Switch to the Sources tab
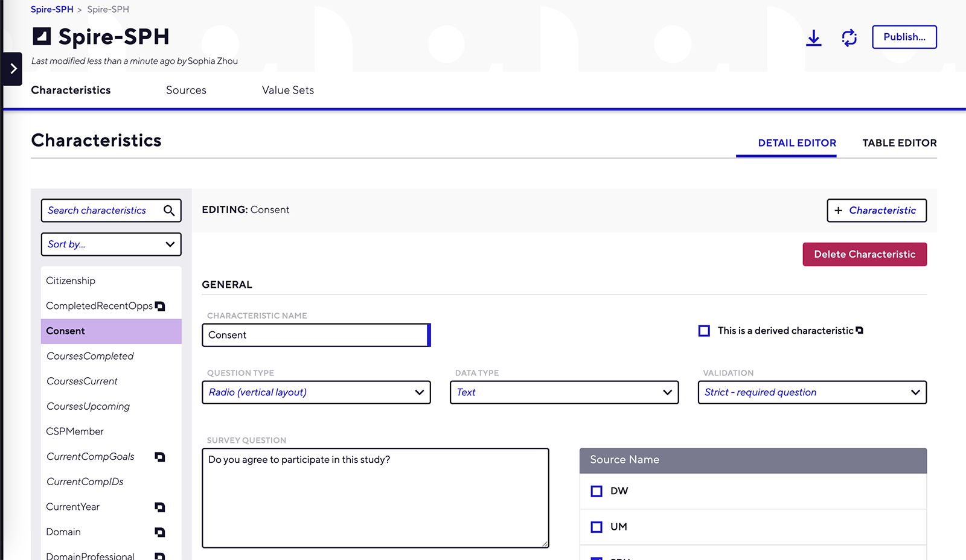 tap(186, 90)
